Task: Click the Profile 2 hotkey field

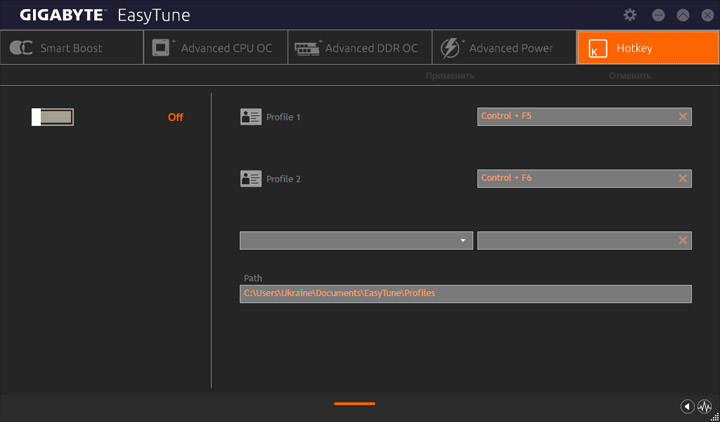Action: (x=584, y=178)
